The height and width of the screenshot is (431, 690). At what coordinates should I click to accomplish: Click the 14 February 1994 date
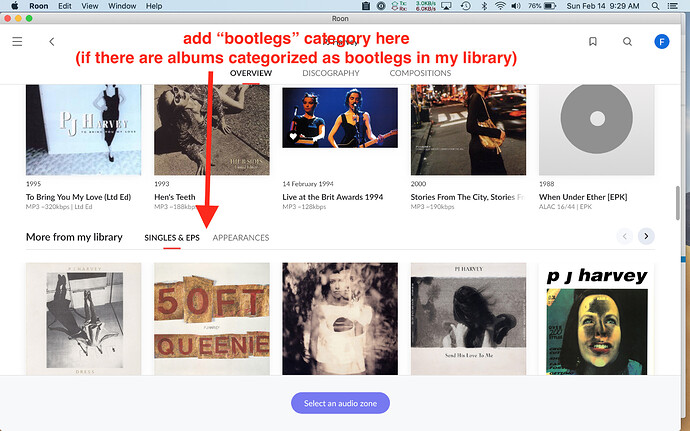[308, 184]
